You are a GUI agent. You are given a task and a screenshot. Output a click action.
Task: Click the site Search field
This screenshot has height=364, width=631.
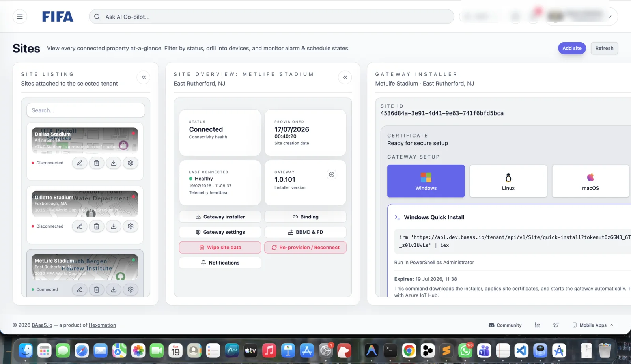[x=86, y=110]
